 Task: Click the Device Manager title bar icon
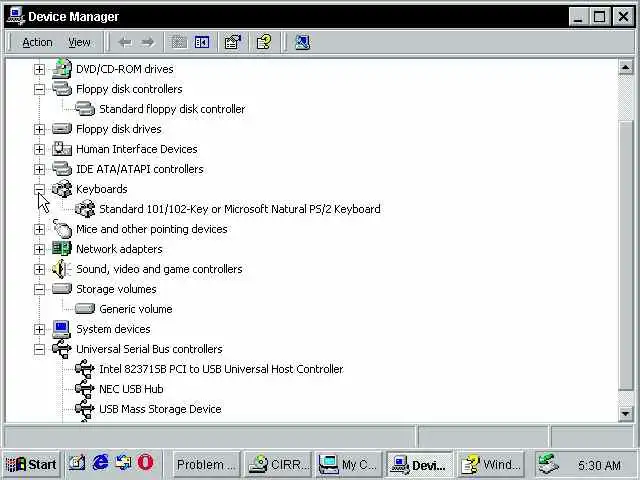point(16,16)
